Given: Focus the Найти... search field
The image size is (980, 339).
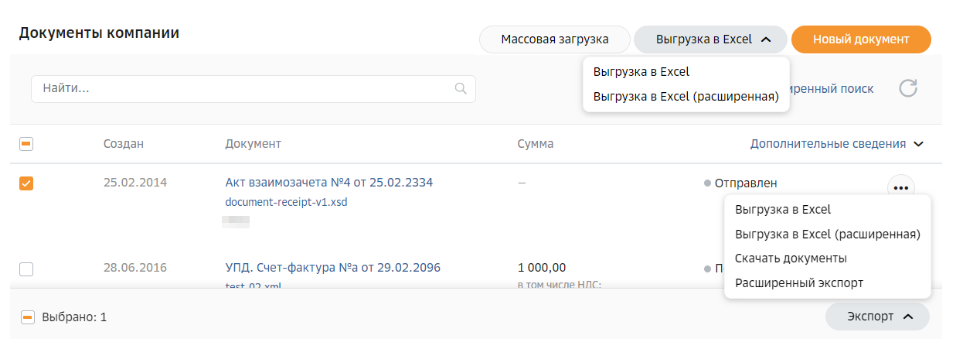Looking at the screenshot, I should tap(253, 88).
